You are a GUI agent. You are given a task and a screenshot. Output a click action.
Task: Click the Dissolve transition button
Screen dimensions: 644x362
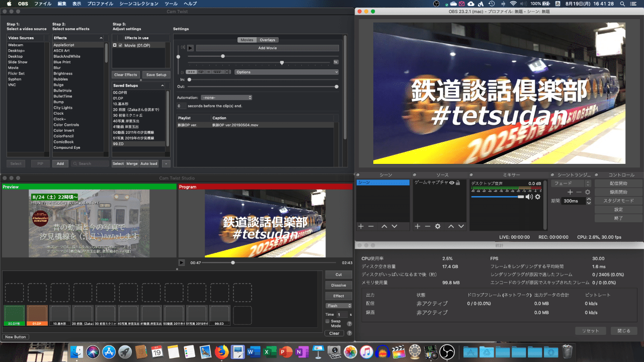[339, 285]
